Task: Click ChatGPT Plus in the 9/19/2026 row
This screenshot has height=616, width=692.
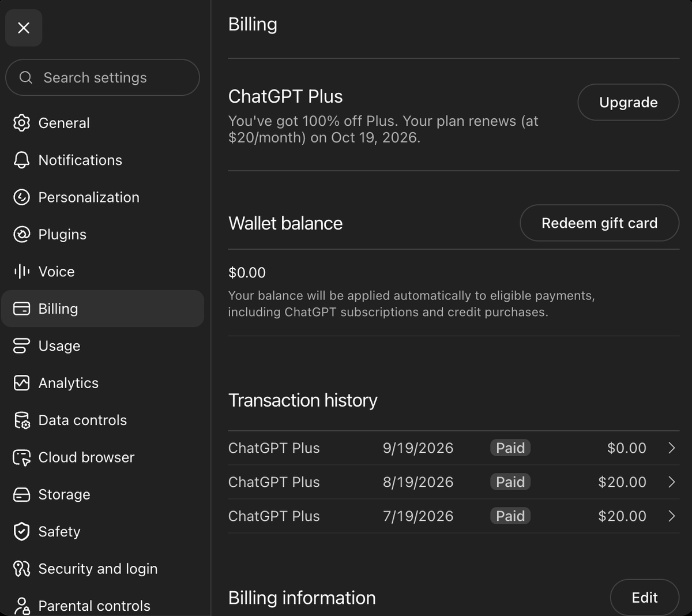Action: [x=274, y=448]
